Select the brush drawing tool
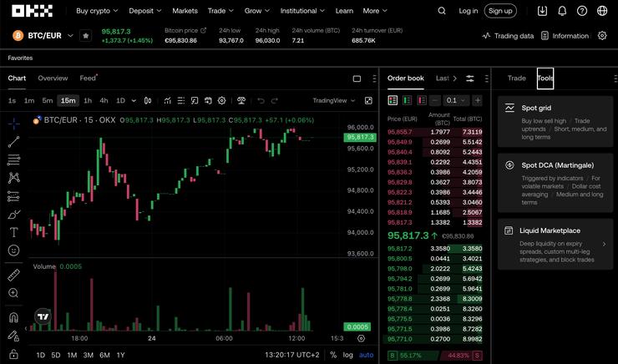Screen dimensions: 618x364 point(14,215)
